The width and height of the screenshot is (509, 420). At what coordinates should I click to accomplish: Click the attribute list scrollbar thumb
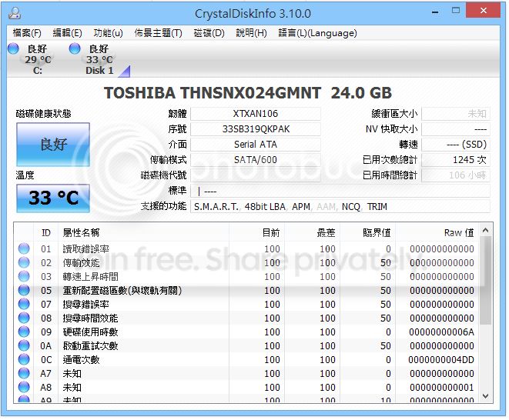[x=485, y=281]
